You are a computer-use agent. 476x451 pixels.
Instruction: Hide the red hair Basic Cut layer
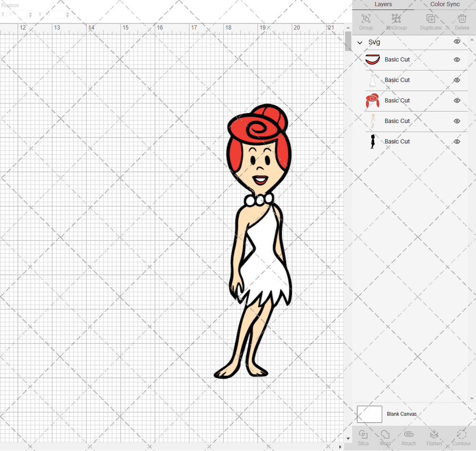(x=457, y=101)
